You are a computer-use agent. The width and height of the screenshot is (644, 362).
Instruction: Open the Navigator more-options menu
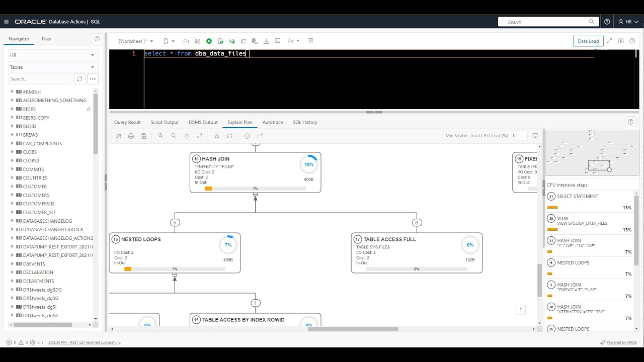tap(93, 79)
